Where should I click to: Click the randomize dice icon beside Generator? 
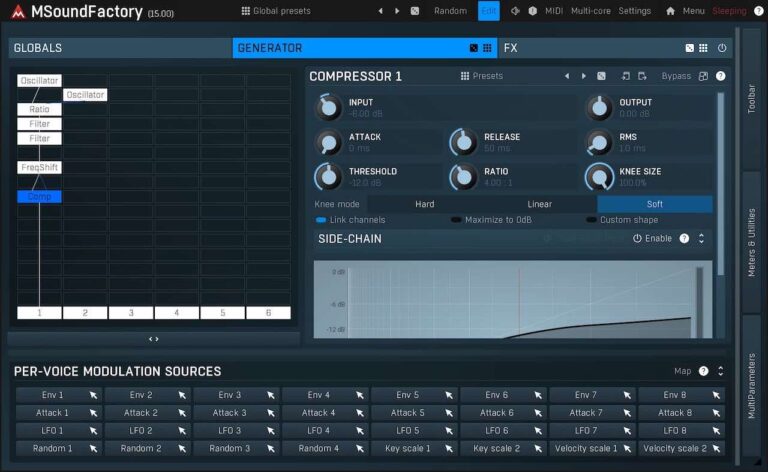[474, 48]
